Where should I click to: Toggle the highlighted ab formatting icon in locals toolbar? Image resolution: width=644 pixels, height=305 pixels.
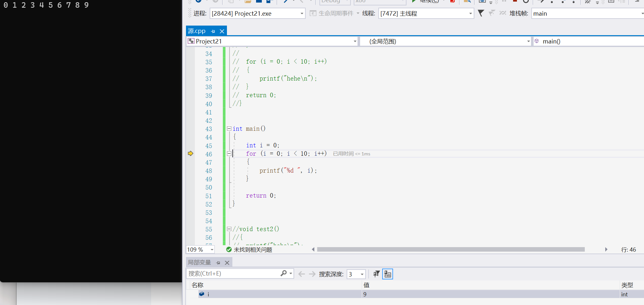(388, 274)
